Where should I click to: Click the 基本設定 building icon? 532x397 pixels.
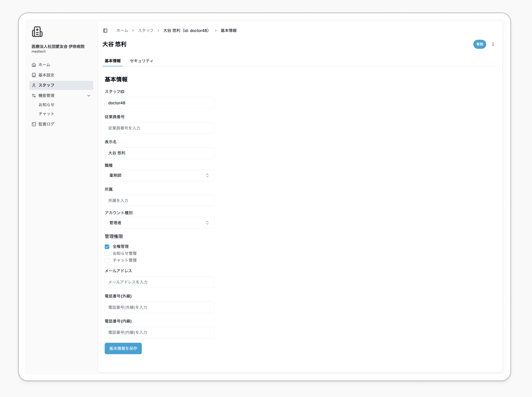click(x=34, y=75)
